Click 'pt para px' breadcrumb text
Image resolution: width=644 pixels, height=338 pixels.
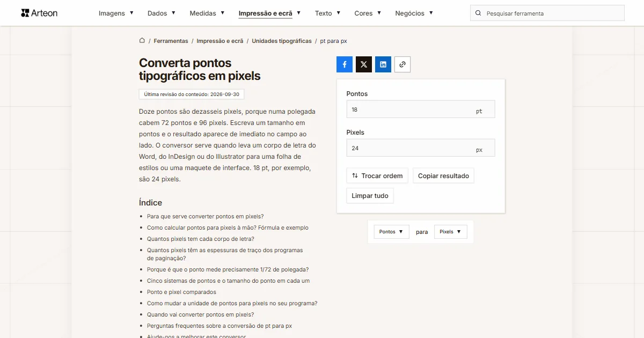tap(334, 41)
